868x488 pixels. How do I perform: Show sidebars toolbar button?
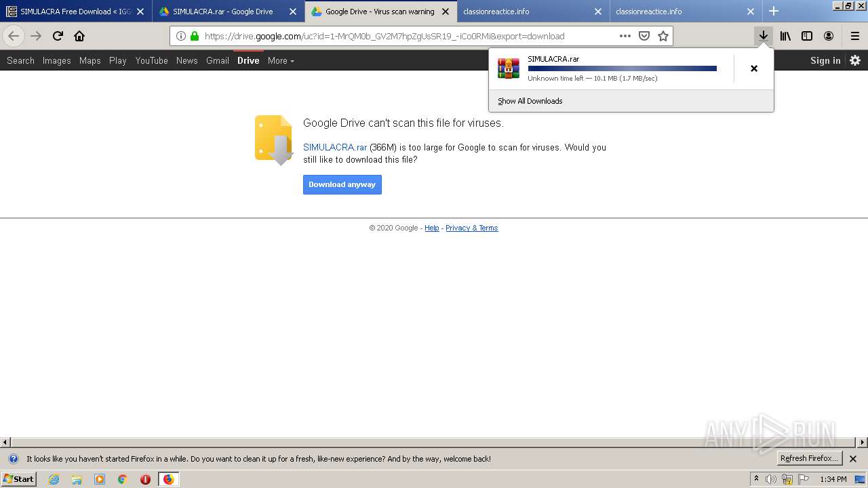point(807,36)
